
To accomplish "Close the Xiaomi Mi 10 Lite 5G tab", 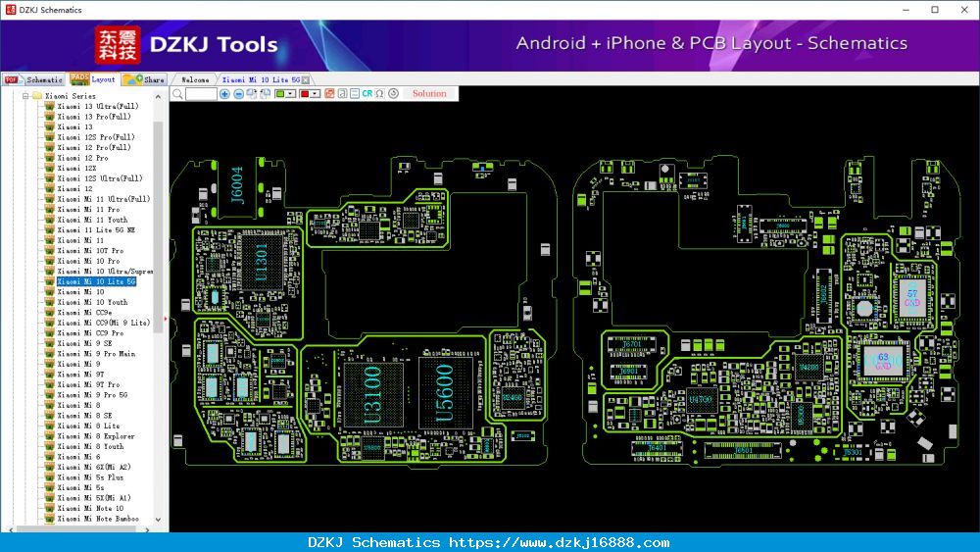I will click(306, 80).
